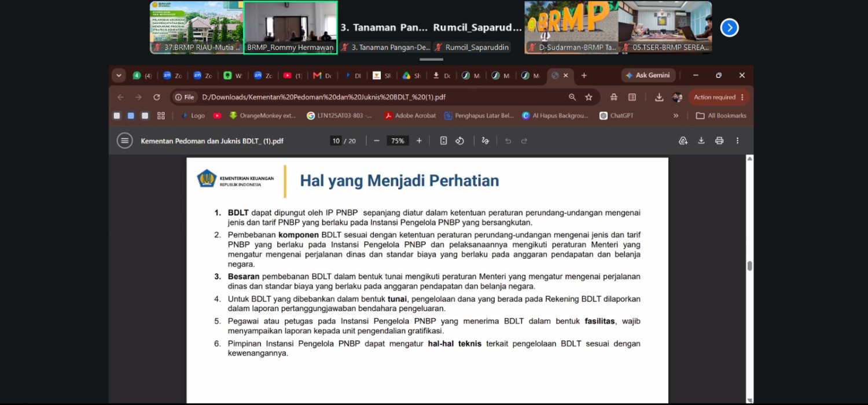Screen dimensions: 868x405
Task: Select 3. Tanaman Pangan participant tile
Action: click(x=384, y=28)
